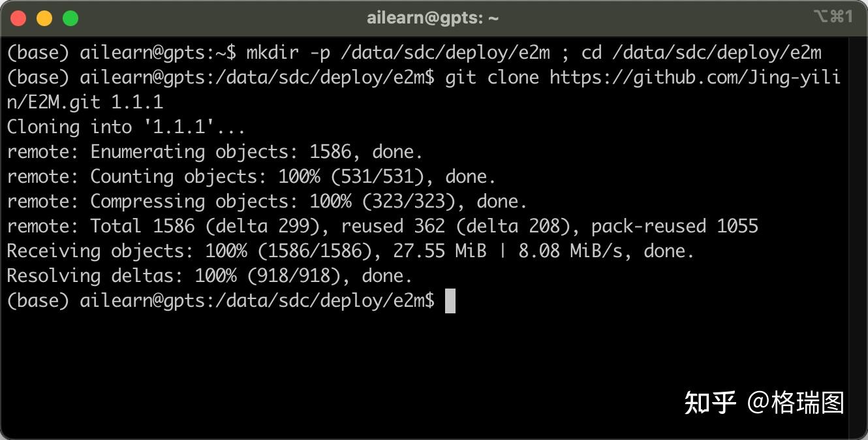Screen dimensions: 868x440
Task: Click the pack-reused 1055 text
Action: point(674,227)
